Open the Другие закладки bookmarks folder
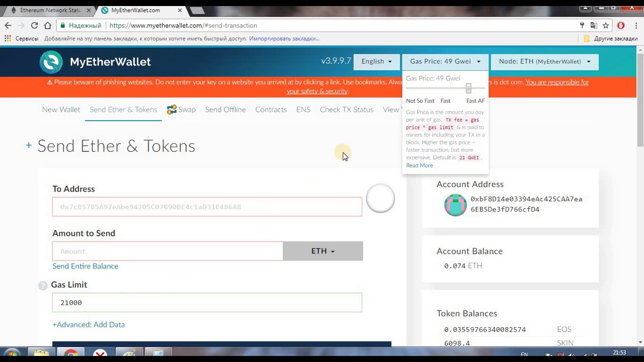 click(x=611, y=38)
